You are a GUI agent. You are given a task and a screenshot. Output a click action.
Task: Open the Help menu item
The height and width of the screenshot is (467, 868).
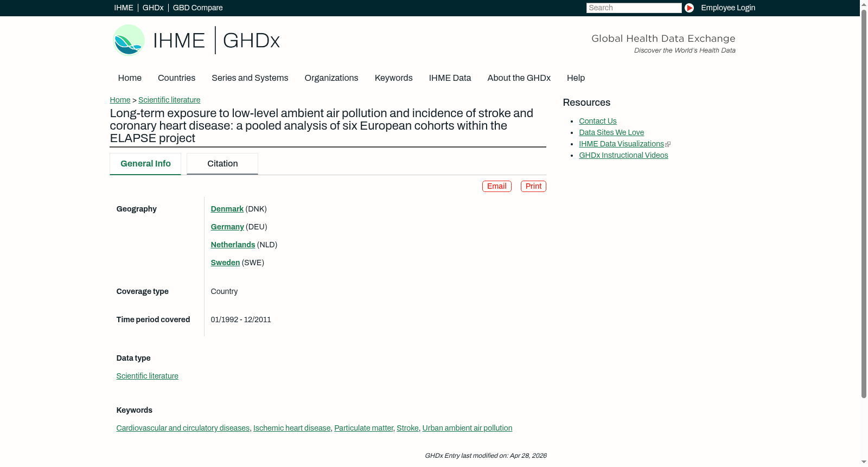(x=576, y=78)
